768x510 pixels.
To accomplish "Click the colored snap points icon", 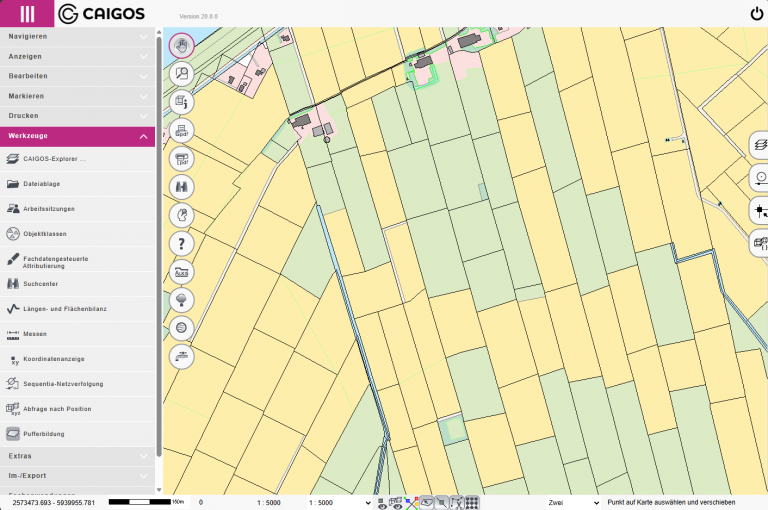I will 411,503.
